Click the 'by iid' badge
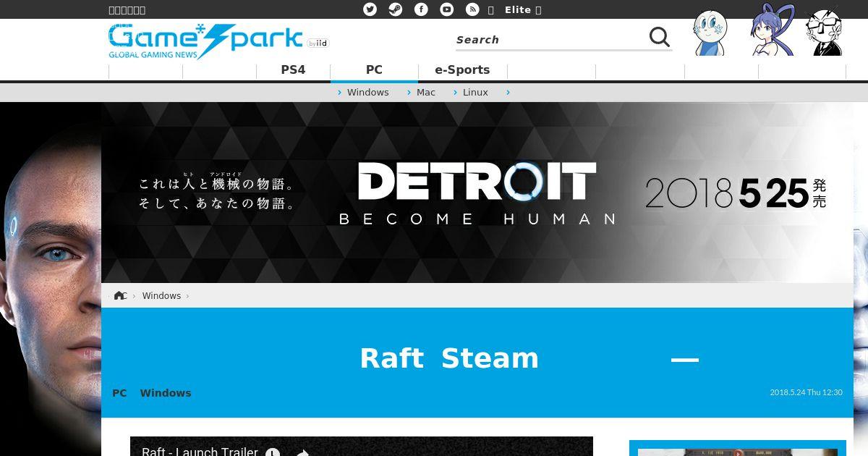 pos(318,43)
